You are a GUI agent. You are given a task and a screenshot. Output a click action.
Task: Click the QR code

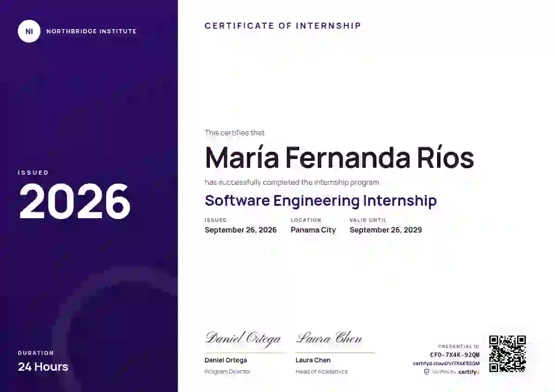point(507,354)
